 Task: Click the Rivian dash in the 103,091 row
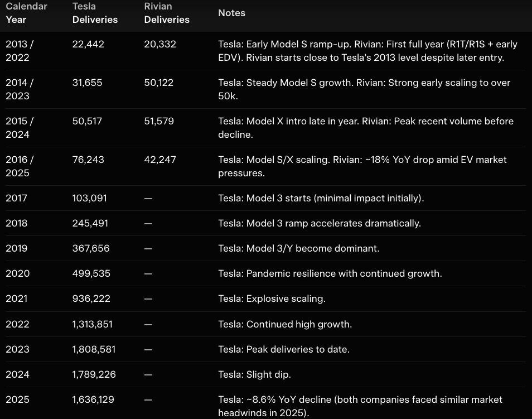tap(148, 198)
